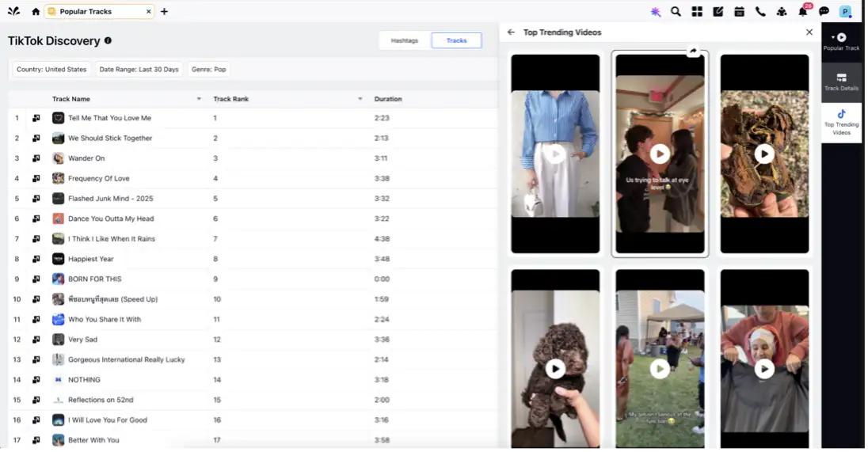Click the music icon for NOTHING row
Viewport: 868px width, 452px height.
coord(36,379)
